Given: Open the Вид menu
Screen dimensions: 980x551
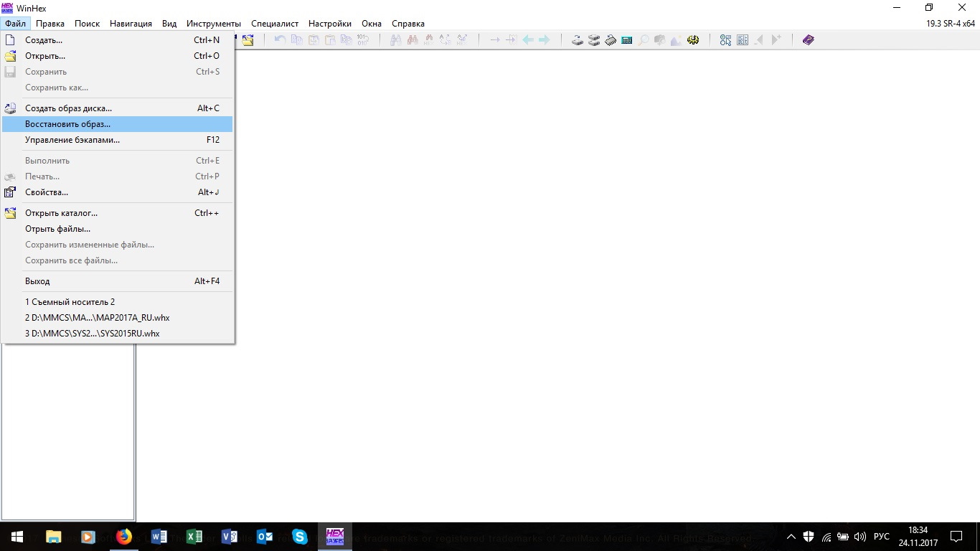Looking at the screenshot, I should click(x=169, y=24).
